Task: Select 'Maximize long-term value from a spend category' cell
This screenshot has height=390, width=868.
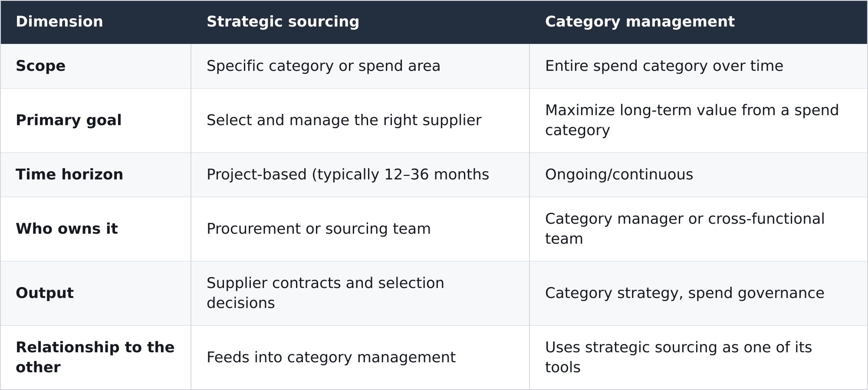Action: (698, 120)
